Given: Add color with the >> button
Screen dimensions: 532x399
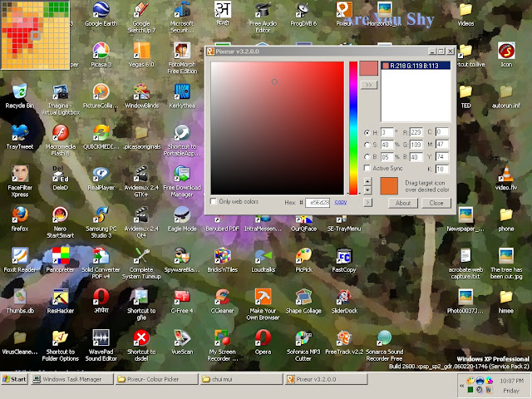Looking at the screenshot, I should [369, 85].
